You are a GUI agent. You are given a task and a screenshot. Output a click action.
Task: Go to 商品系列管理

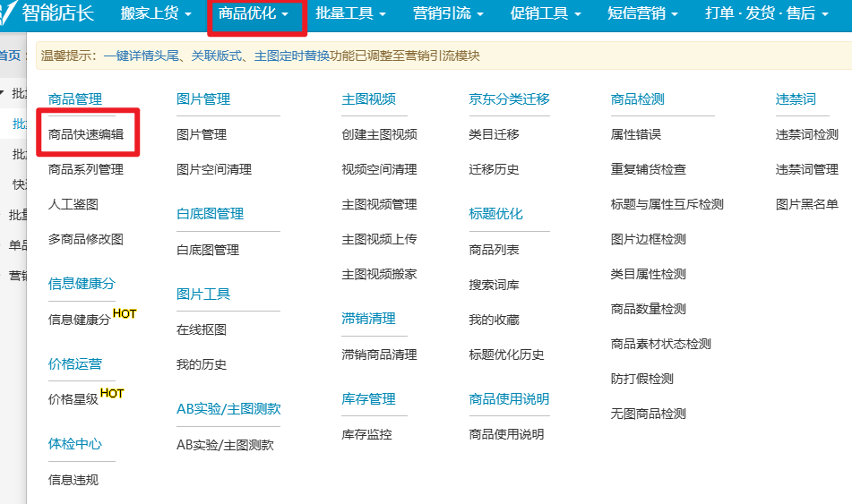point(86,169)
